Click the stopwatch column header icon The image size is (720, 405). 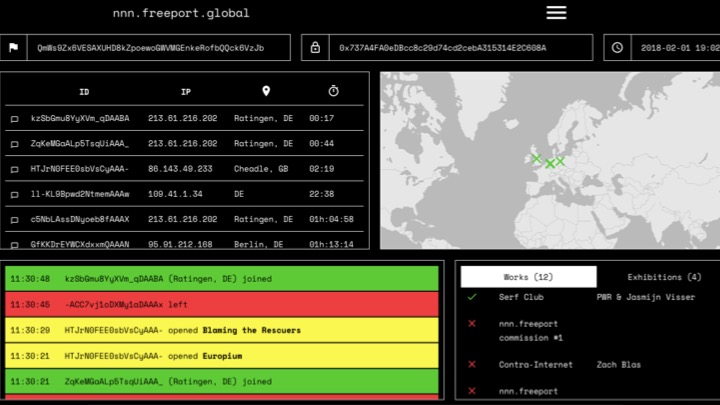333,91
